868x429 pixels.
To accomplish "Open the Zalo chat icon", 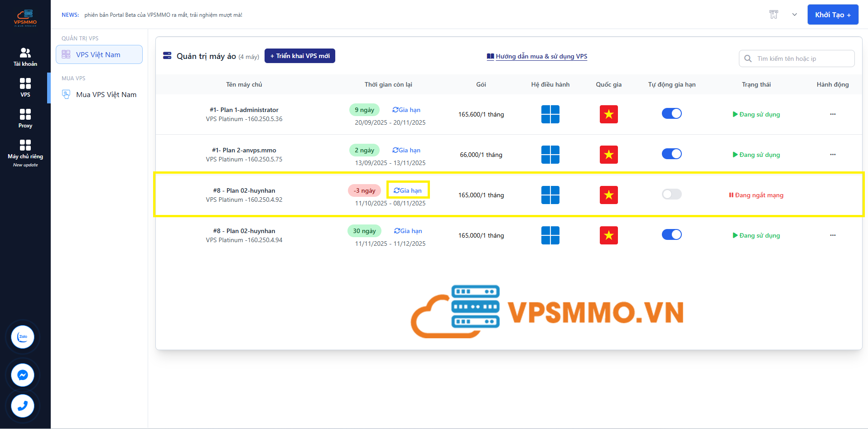I will 23,337.
